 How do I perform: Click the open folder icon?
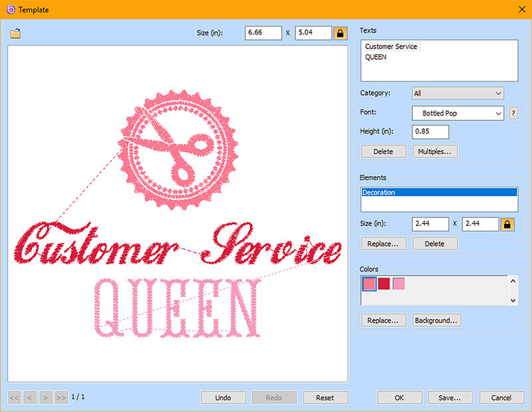[15, 33]
